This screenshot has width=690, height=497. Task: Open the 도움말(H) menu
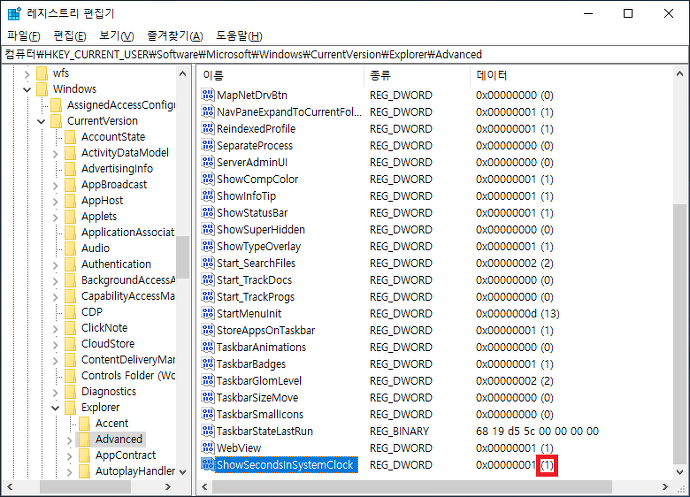pos(239,36)
